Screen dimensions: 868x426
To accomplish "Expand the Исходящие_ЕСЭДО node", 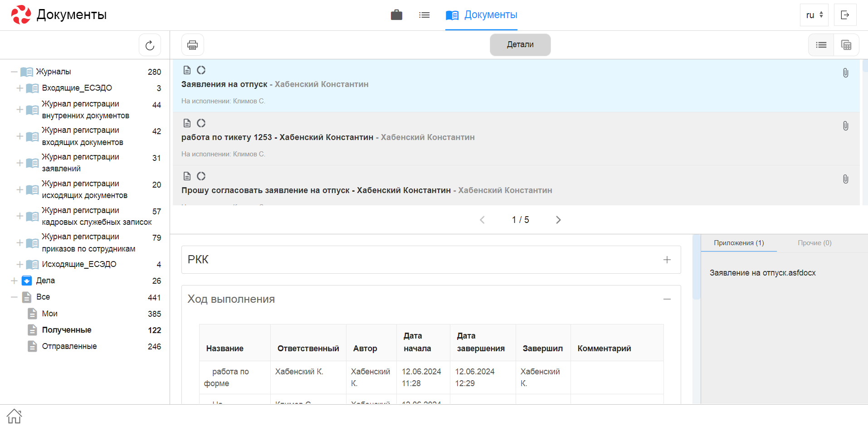I will point(20,264).
